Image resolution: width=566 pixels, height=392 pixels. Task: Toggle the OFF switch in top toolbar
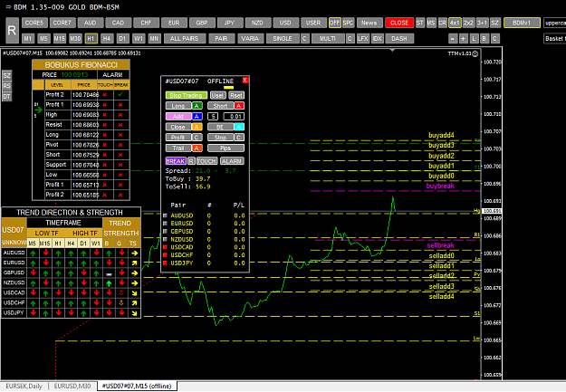click(x=334, y=23)
